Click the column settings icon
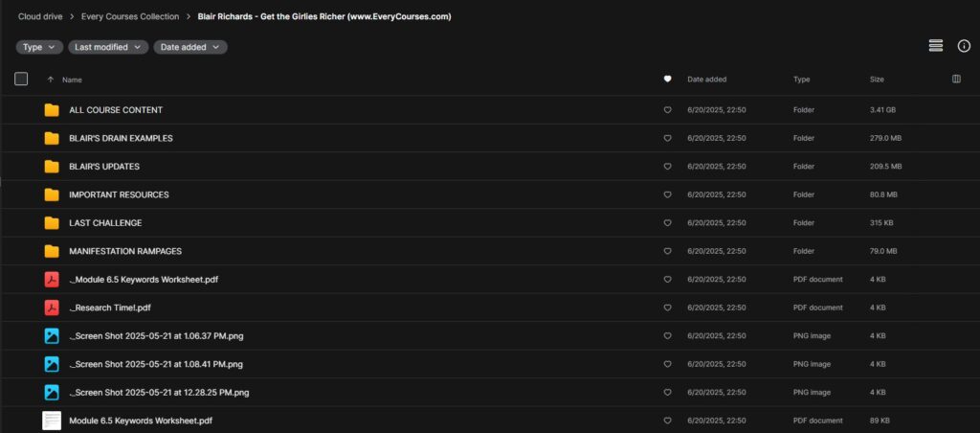980x433 pixels. click(956, 79)
